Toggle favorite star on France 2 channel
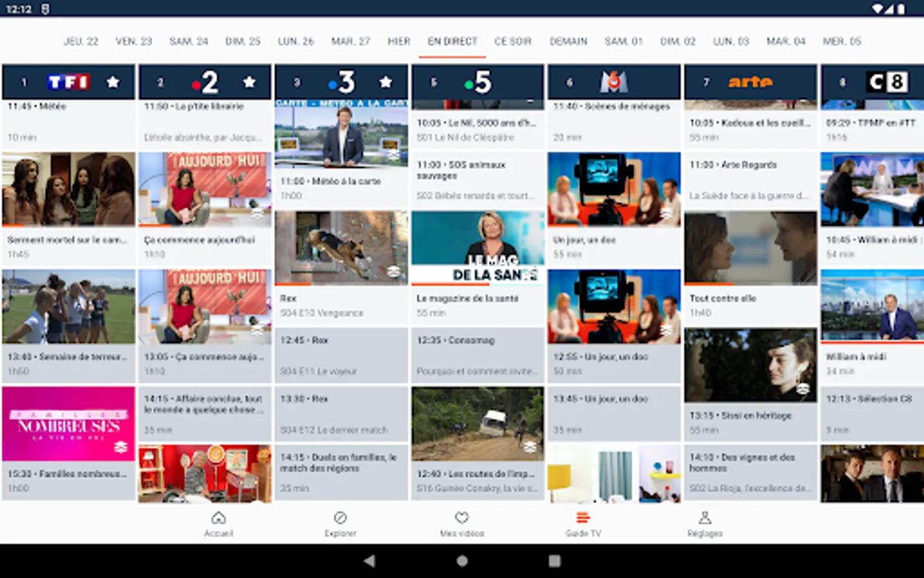 pyautogui.click(x=250, y=82)
